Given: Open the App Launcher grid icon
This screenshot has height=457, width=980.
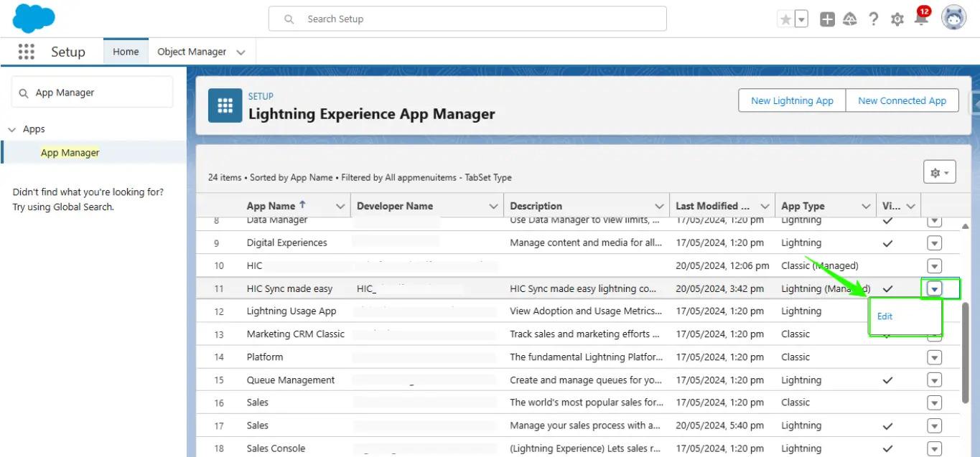Looking at the screenshot, I should coord(27,52).
